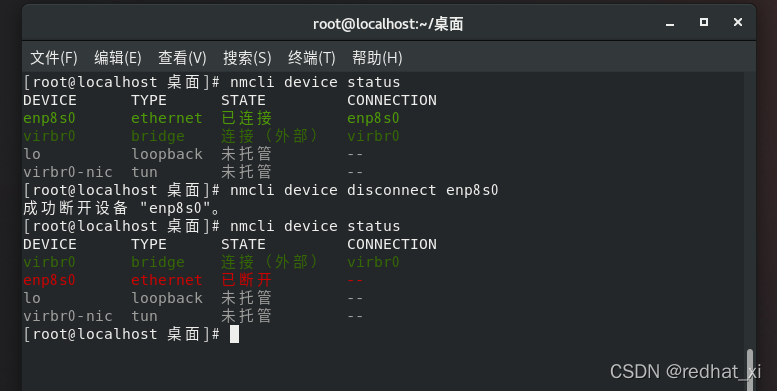Maximize the terminal window

pyautogui.click(x=704, y=22)
